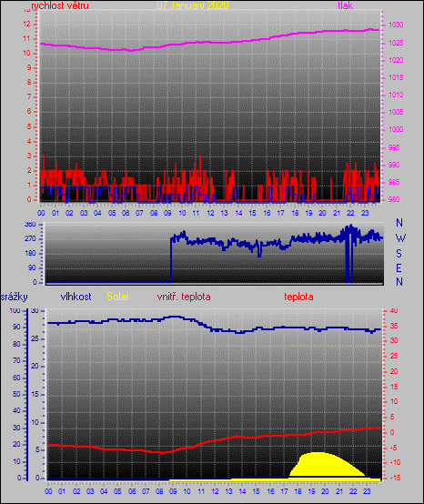Click the yellow 'Solar' legend label
Image resolution: width=424 pixels, height=504 pixels.
coord(117,297)
